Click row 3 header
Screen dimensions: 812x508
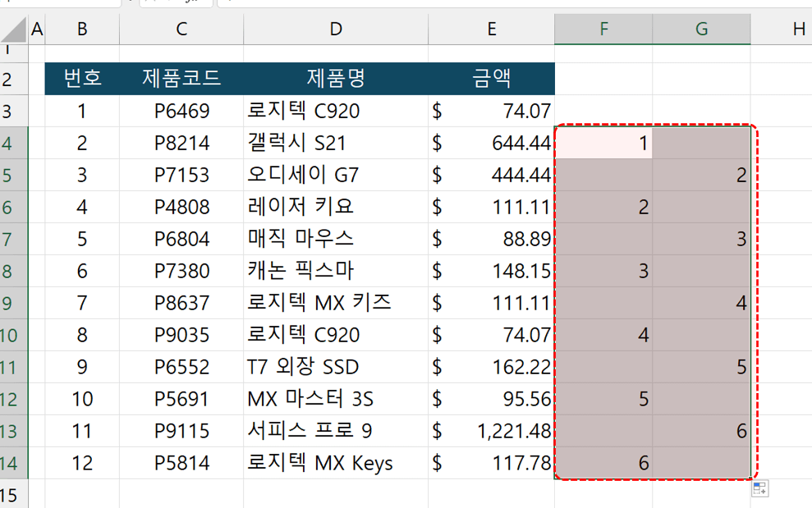pyautogui.click(x=15, y=111)
